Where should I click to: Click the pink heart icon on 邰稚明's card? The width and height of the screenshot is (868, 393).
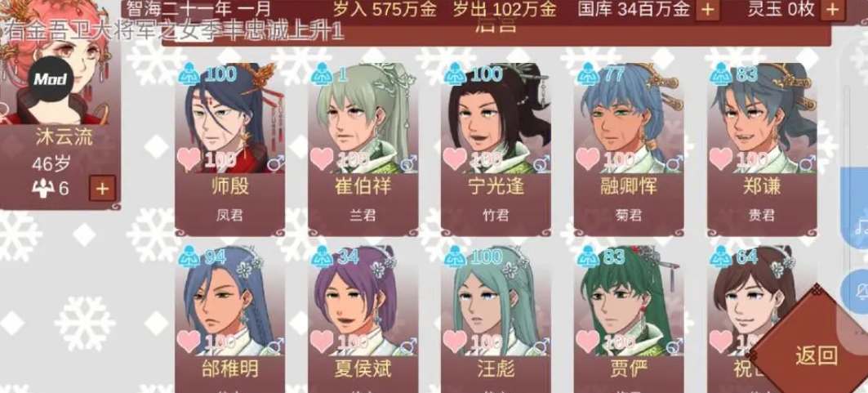click(x=188, y=341)
